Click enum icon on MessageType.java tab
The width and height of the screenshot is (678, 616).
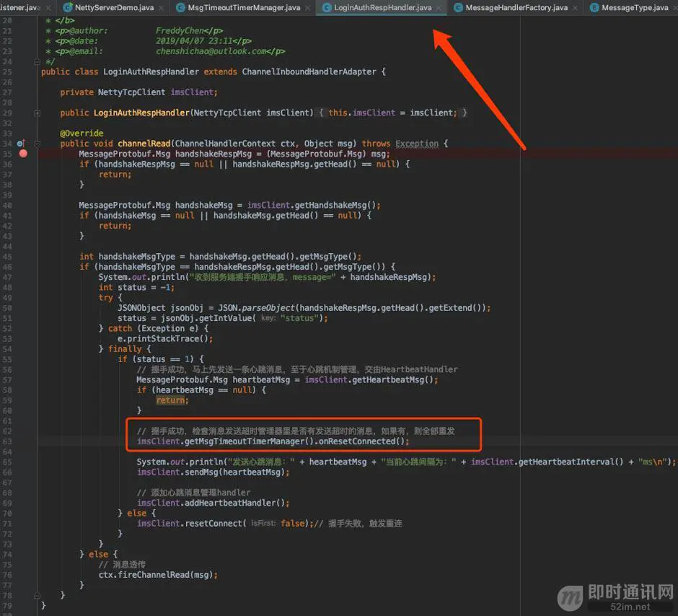click(x=594, y=7)
